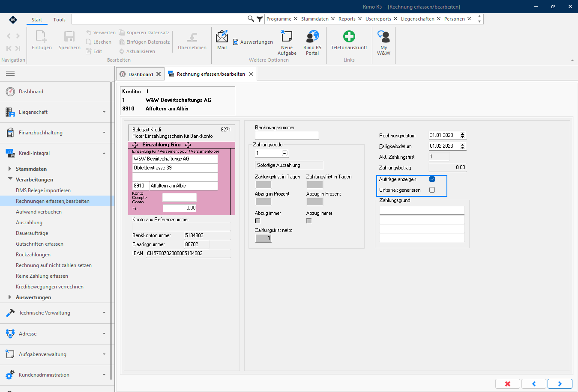Open Zahlungscode lookup ellipsis button
578x392 pixels.
285,153
